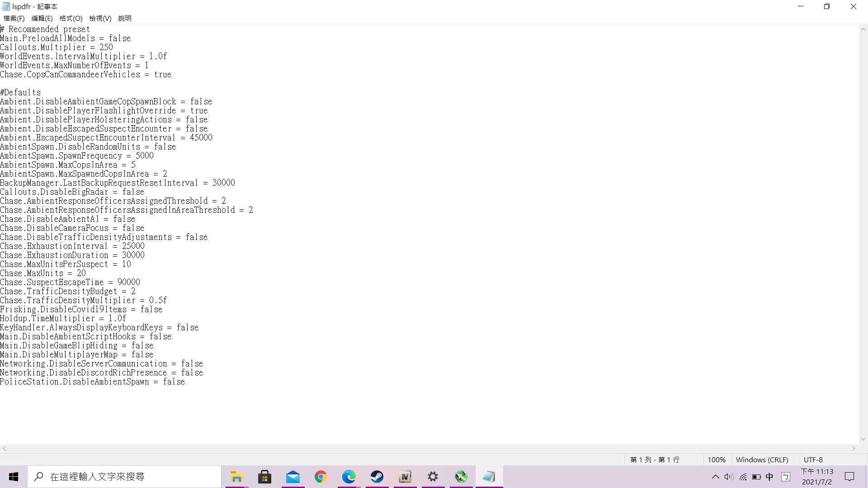Click the Notepad taskbar icon

489,477
